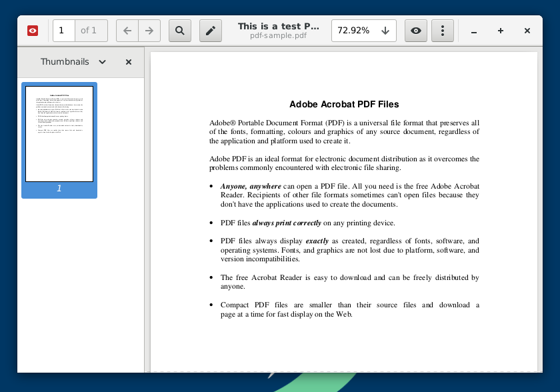
Task: Click the word 'exactly' in third bullet
Action: tap(317, 241)
